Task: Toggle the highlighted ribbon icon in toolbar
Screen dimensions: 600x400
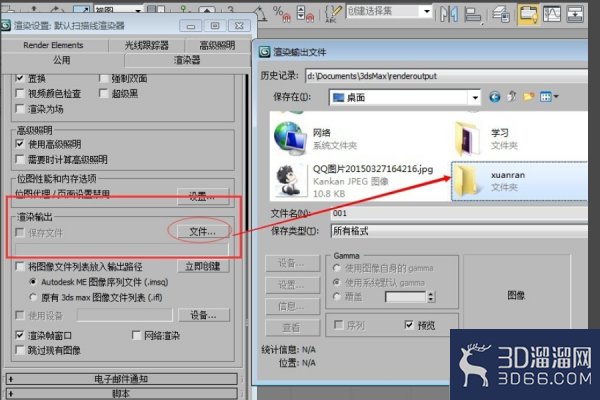Action: (x=528, y=14)
